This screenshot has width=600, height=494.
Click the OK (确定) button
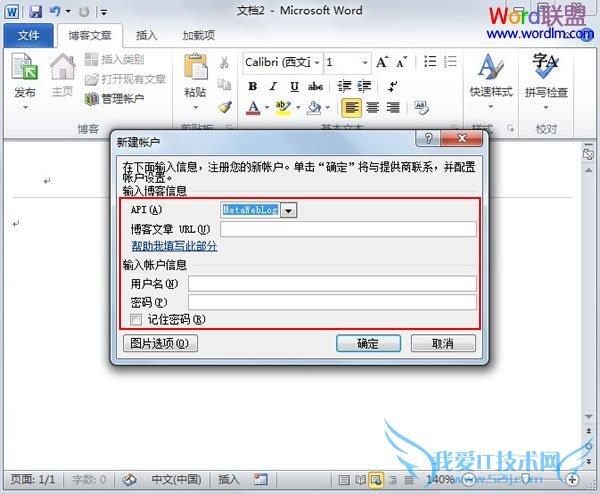point(368,343)
